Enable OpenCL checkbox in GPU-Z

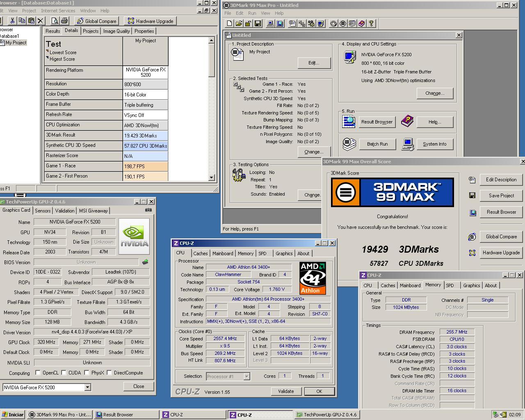[x=38, y=373]
